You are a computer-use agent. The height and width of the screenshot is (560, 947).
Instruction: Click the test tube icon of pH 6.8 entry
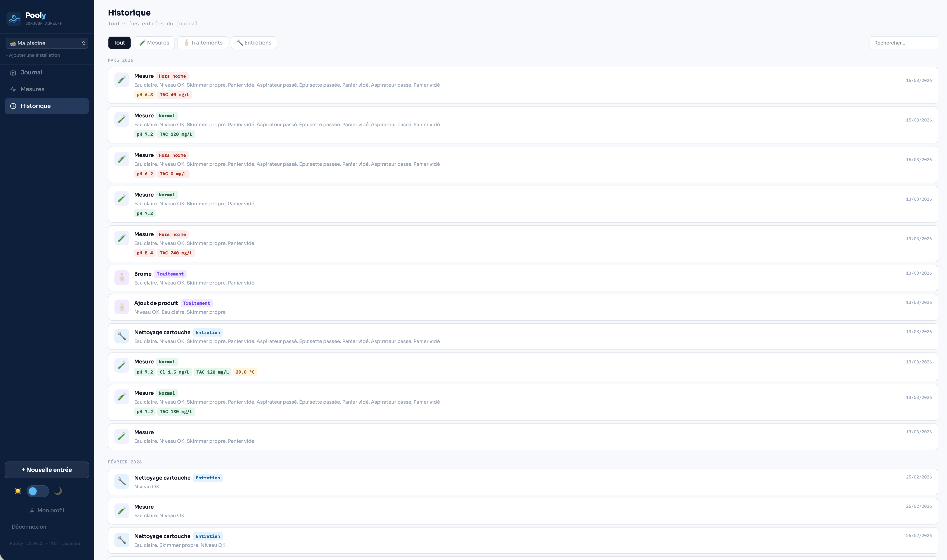122,80
